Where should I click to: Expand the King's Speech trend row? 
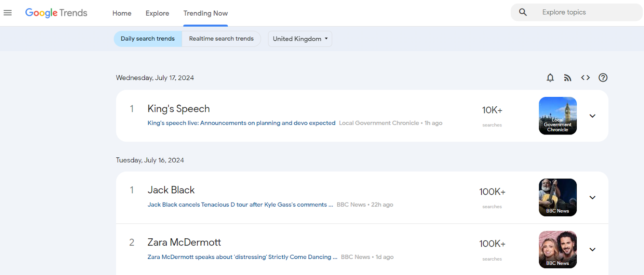tap(592, 116)
